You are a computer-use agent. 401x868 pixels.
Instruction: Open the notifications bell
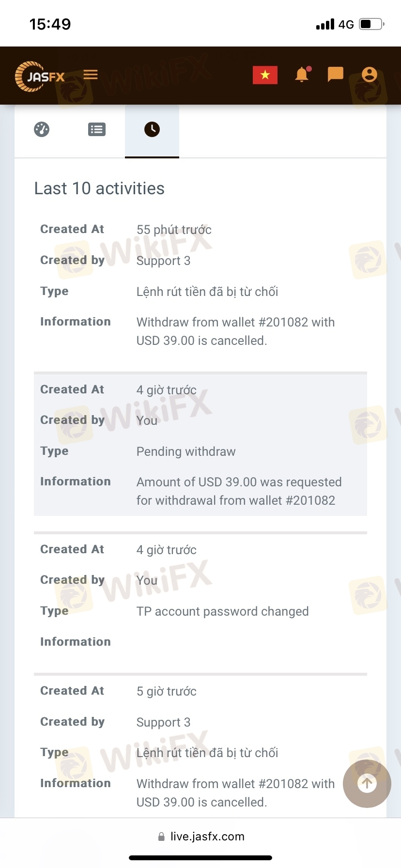pyautogui.click(x=302, y=75)
